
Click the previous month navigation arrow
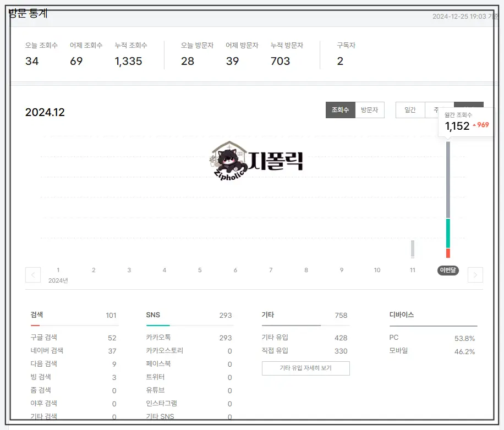[x=33, y=275]
